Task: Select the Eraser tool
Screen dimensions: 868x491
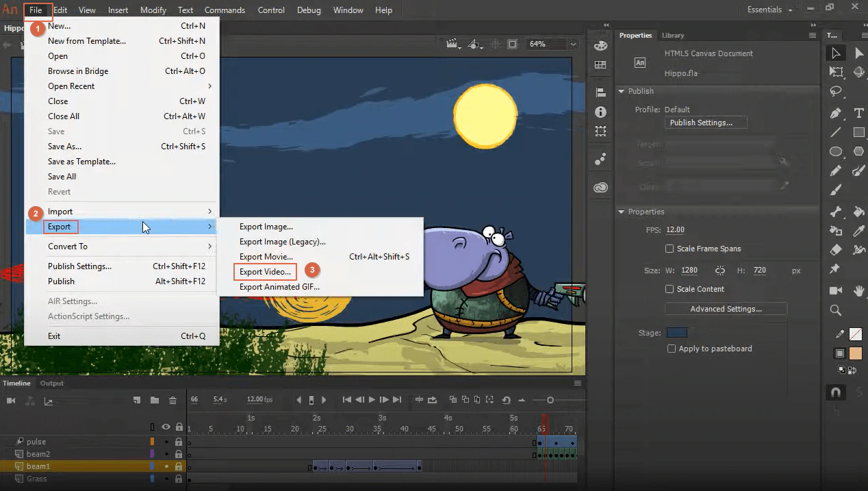Action: 836,250
